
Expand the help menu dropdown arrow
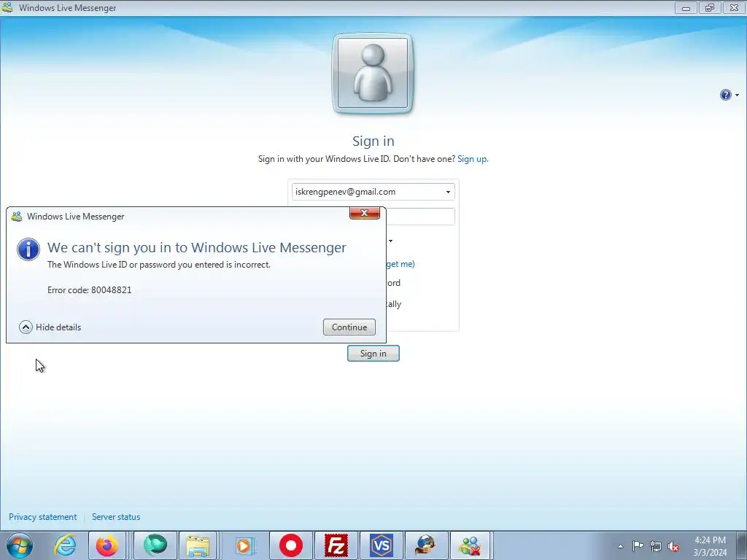click(737, 96)
